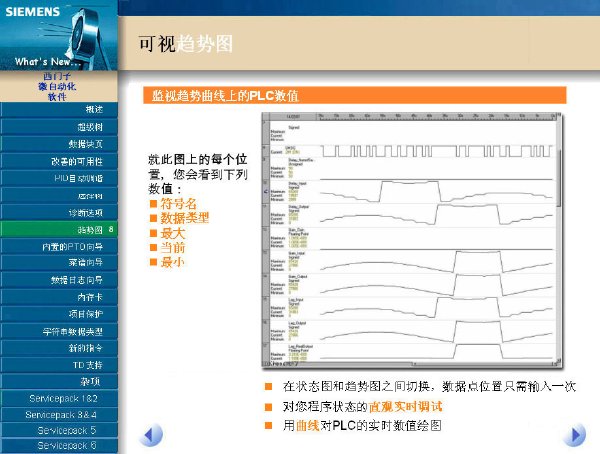Open the 数据日志向导 section
This screenshot has height=454, width=600.
tap(59, 280)
